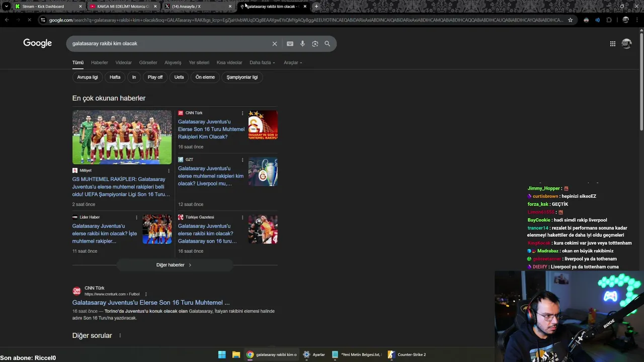This screenshot has height=362, width=644.
Task: Open CNN Türk organic search result title
Action: (x=151, y=303)
